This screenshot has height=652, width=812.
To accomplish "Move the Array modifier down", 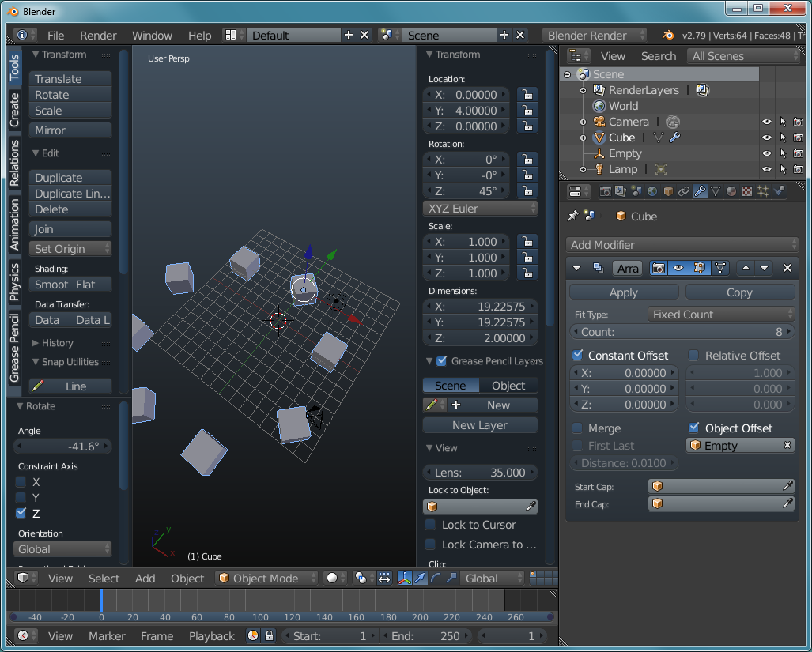I will point(765,268).
